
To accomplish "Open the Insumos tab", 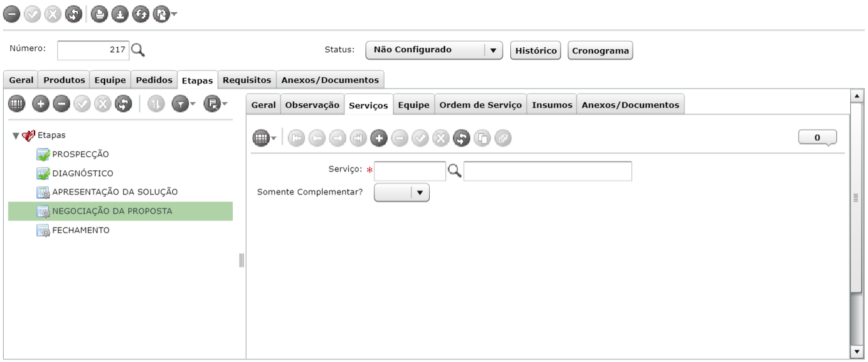I will (552, 105).
